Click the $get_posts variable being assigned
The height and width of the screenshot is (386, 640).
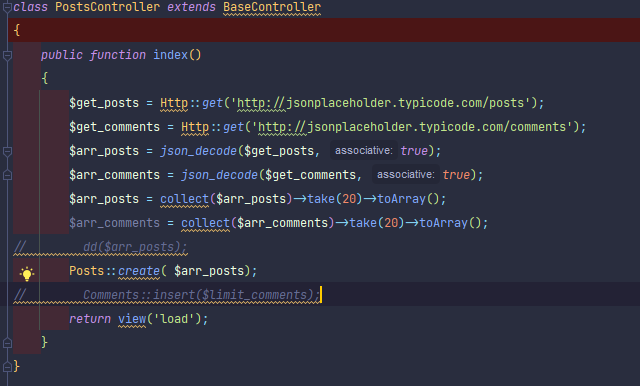104,103
